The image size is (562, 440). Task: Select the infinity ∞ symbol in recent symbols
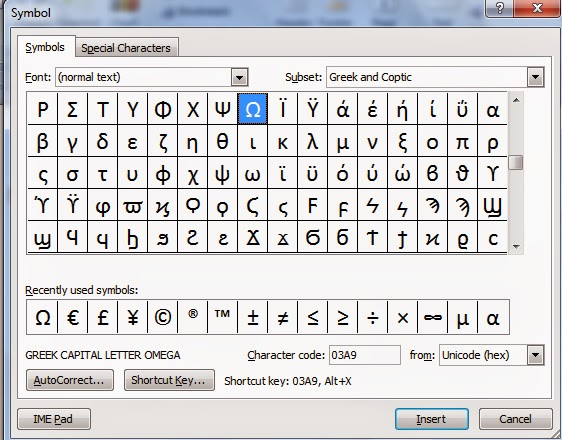(433, 317)
